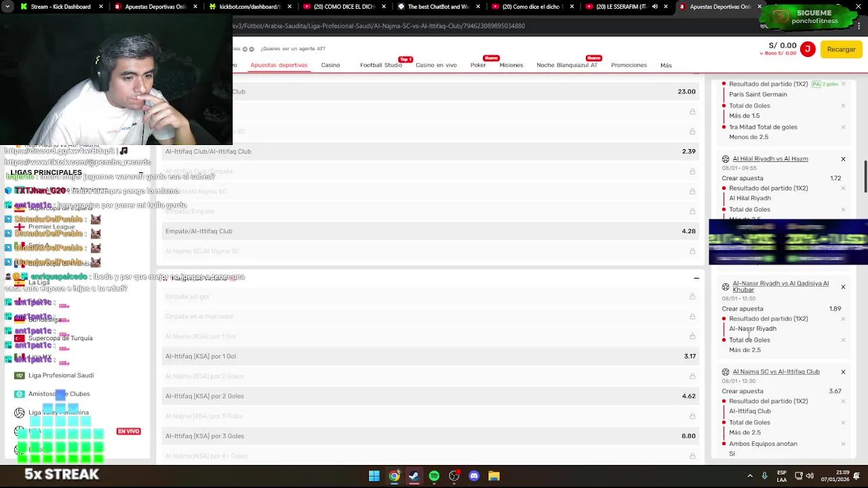Screen dimensions: 868x488
Task: Click the bet slip vertical scrollbar
Action: (865, 176)
